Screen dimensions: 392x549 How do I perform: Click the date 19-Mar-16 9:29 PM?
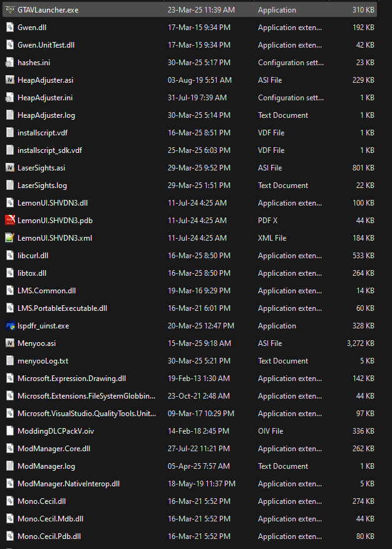point(199,290)
